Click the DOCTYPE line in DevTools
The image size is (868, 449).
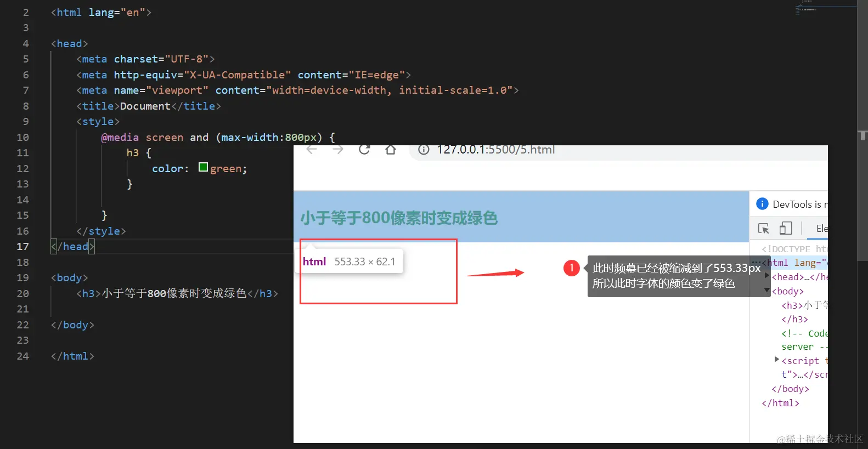[x=794, y=249]
